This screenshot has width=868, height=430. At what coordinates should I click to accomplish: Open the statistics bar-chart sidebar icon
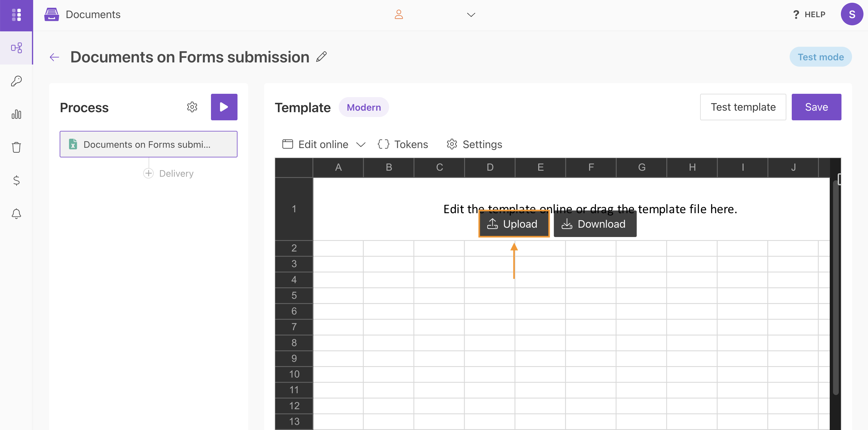click(16, 114)
